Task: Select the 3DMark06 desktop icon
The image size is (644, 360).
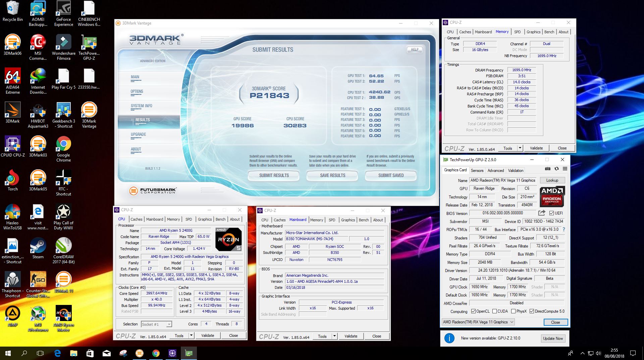Action: 13,45
